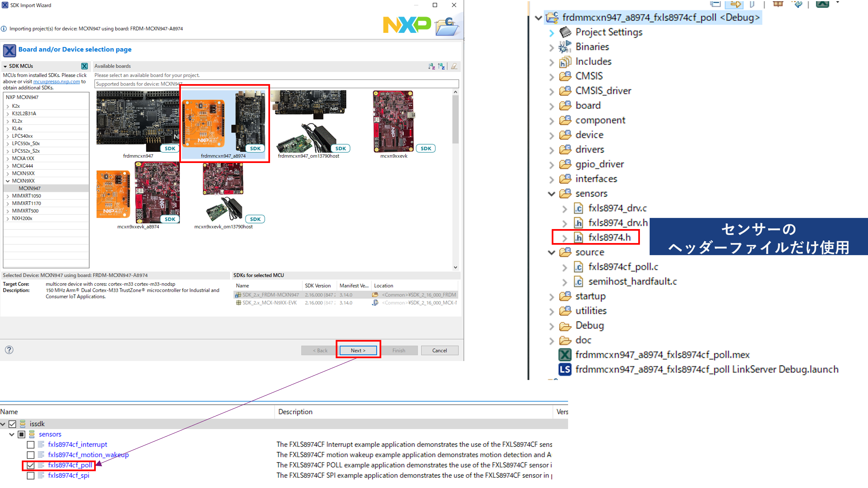Open the frdmmcxn947_a8974_fxls8974cf_poll.mex file icon
The image size is (868, 488).
(x=565, y=355)
